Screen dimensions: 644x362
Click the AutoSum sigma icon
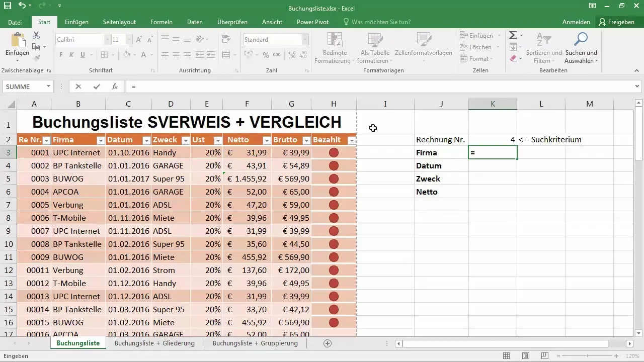(513, 35)
